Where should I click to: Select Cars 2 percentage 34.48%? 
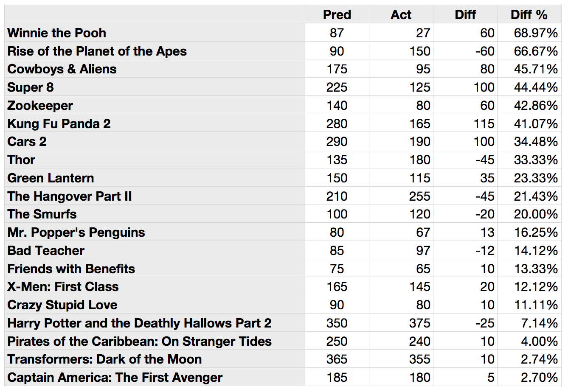[529, 141]
